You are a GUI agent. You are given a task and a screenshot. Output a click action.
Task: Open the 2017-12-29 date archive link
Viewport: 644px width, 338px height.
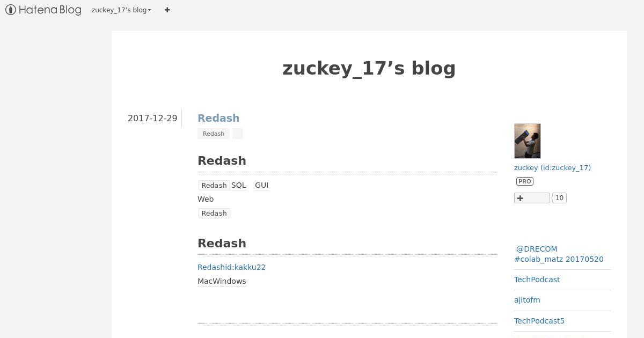[x=152, y=118]
